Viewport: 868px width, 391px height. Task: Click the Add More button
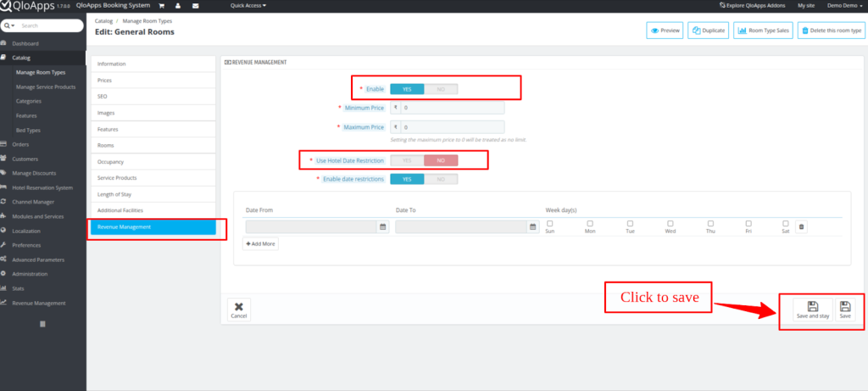[260, 243]
